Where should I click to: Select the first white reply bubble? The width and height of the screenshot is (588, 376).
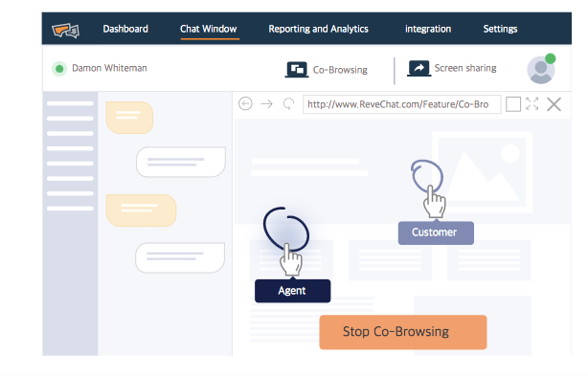coord(181,162)
